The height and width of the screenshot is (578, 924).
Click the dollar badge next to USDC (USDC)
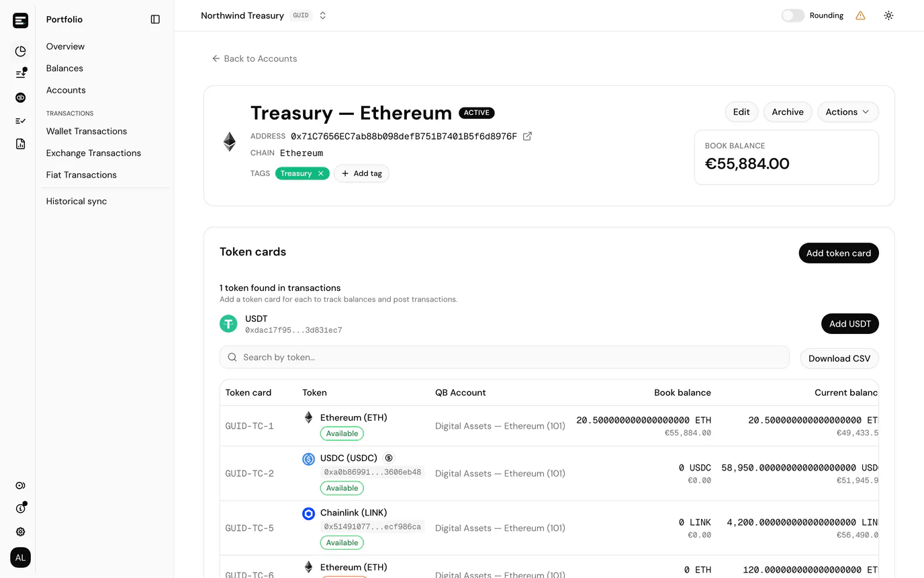[389, 458]
